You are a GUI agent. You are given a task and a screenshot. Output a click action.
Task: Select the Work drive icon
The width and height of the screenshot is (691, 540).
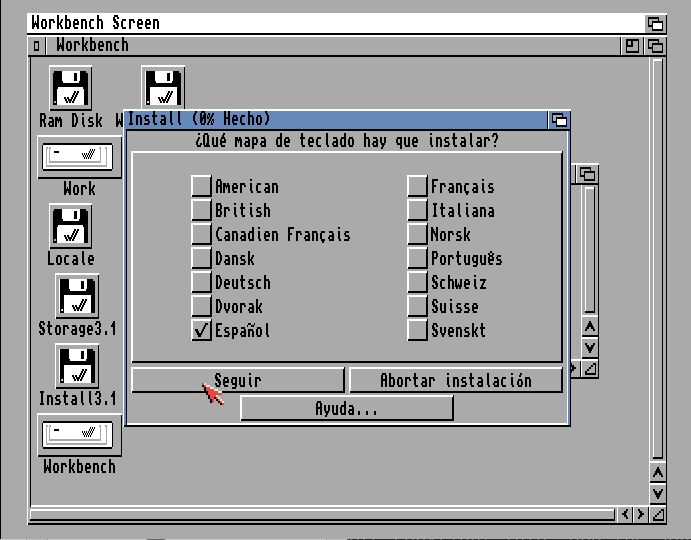click(79, 157)
